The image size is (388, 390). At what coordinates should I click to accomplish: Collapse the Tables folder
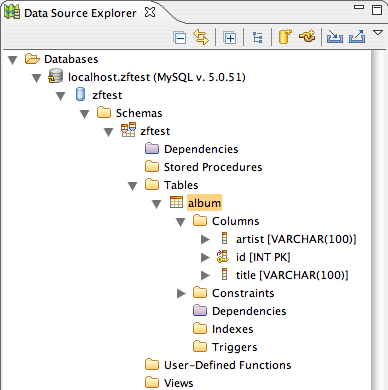pyautogui.click(x=133, y=186)
